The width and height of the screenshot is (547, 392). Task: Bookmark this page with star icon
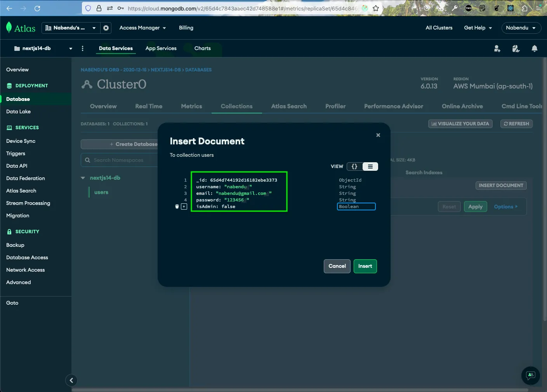pos(376,8)
